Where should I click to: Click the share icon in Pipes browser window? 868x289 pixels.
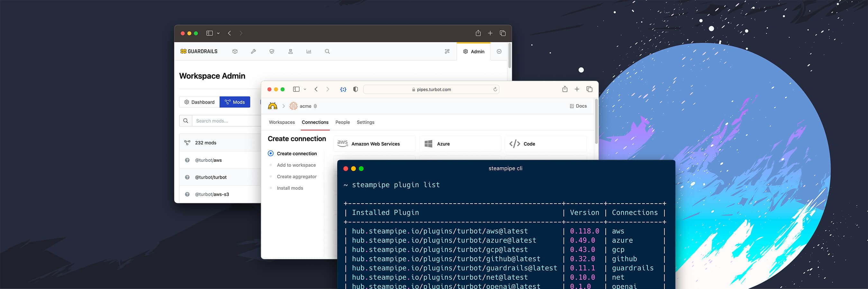click(x=565, y=89)
